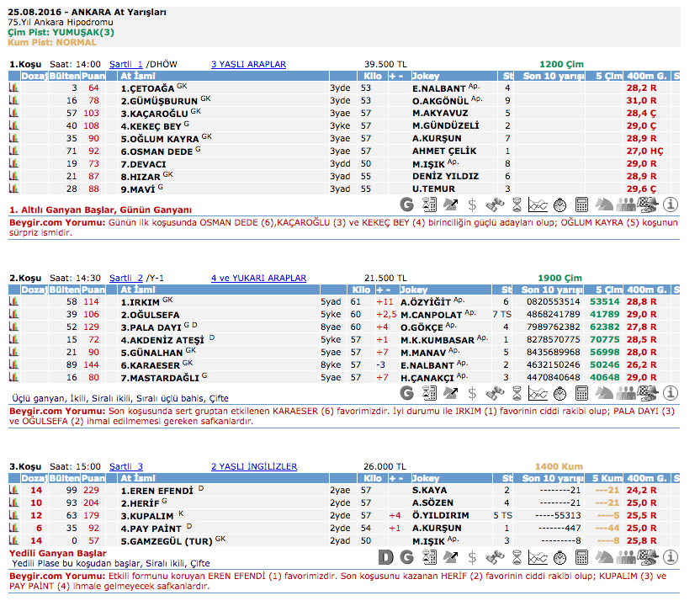700x606 pixels.
Task: Open the 3 YAŞLI ARAPLAR link
Action: click(248, 64)
